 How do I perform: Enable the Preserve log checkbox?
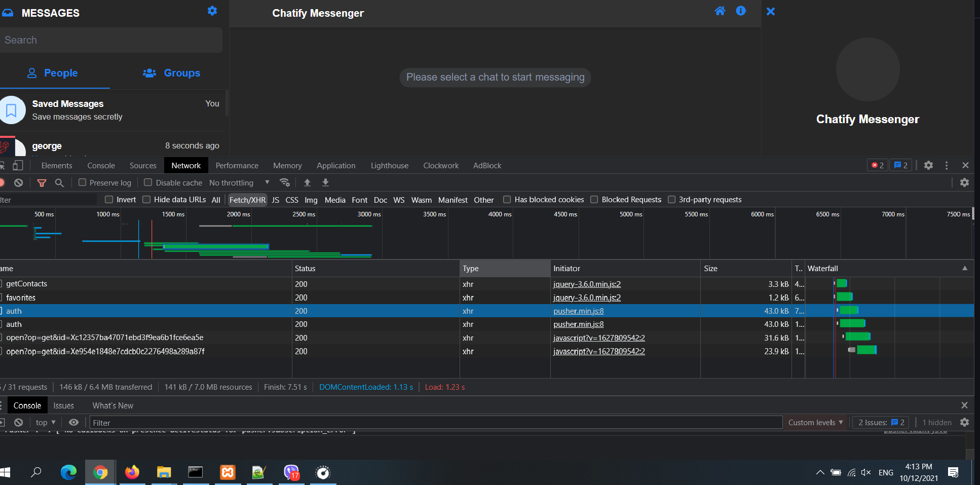(82, 182)
